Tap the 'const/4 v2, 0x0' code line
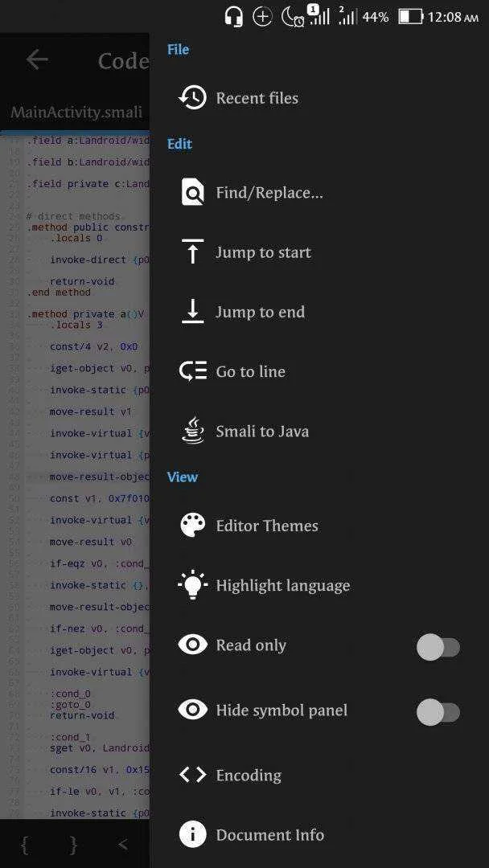 (x=93, y=346)
